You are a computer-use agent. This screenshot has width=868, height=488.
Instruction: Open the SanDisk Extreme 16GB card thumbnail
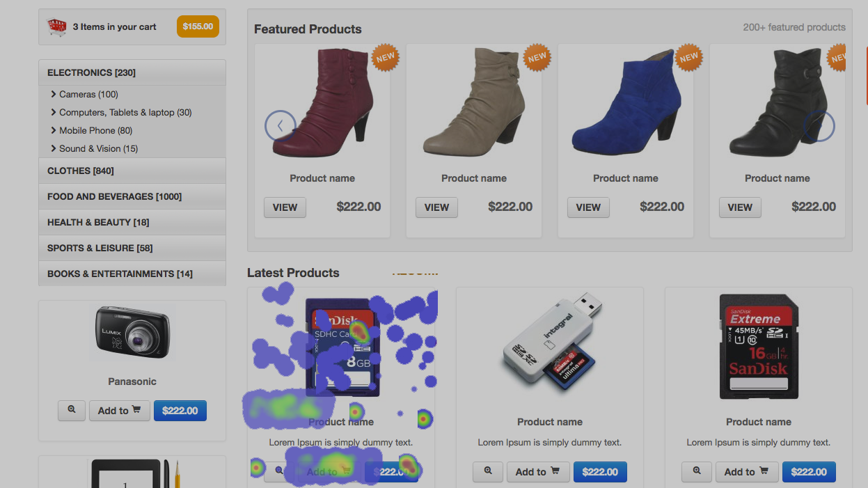coord(759,347)
